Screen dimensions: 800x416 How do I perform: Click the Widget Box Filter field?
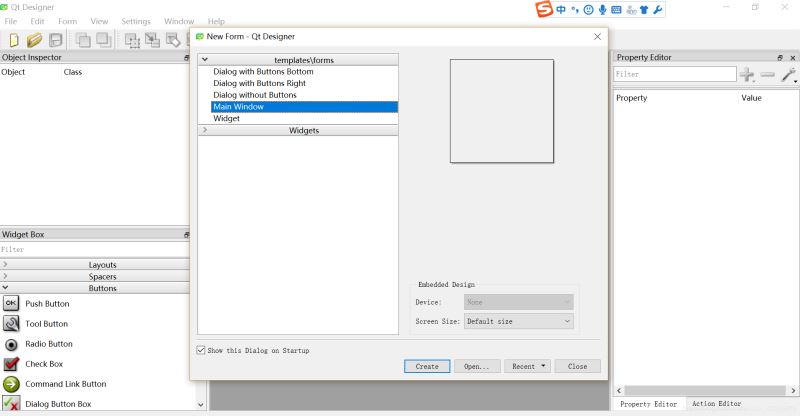tap(95, 249)
